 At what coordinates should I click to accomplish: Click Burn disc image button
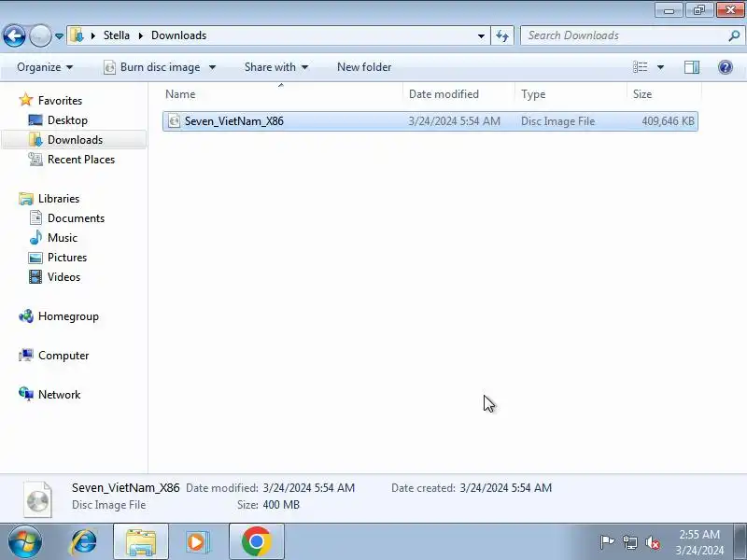(152, 67)
